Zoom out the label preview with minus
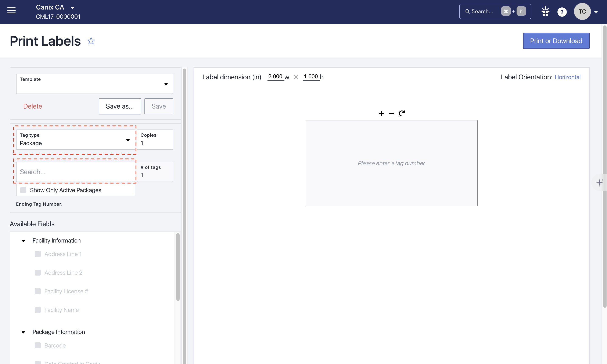607x364 pixels. (x=391, y=113)
